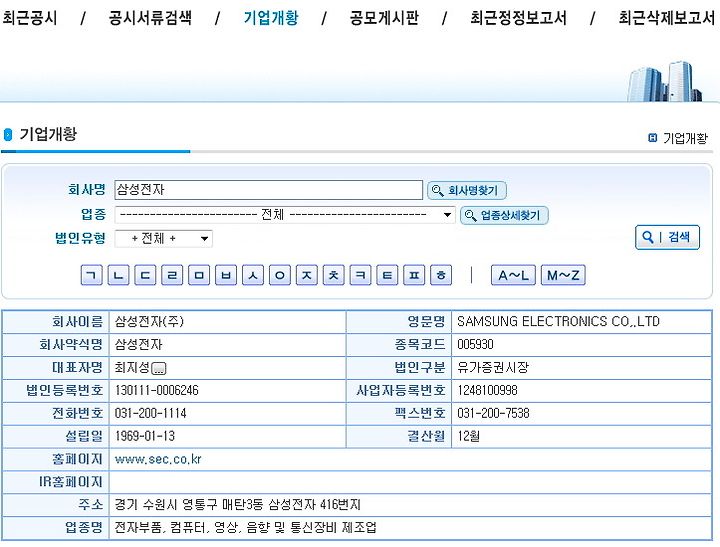Select business registration number 1248100998
This screenshot has height=547, width=720.
click(x=487, y=390)
